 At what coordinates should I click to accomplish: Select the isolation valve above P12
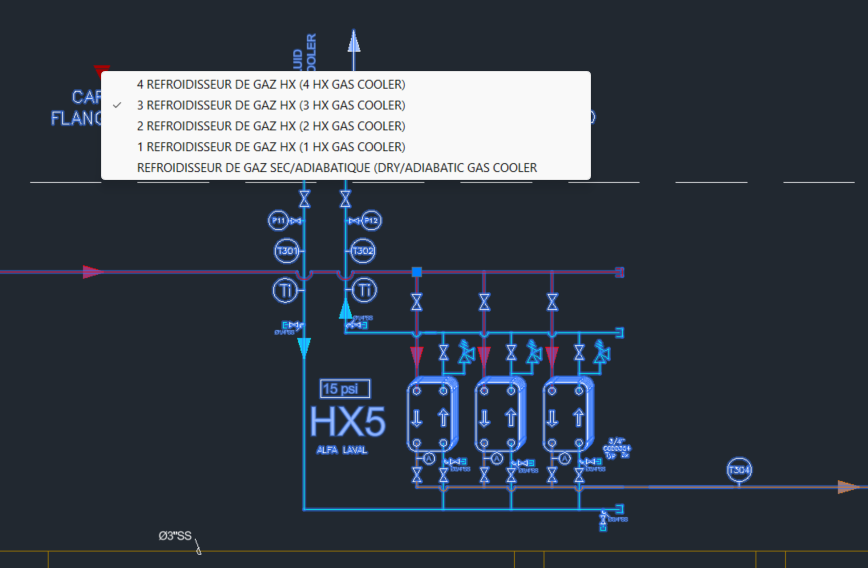coord(345,199)
